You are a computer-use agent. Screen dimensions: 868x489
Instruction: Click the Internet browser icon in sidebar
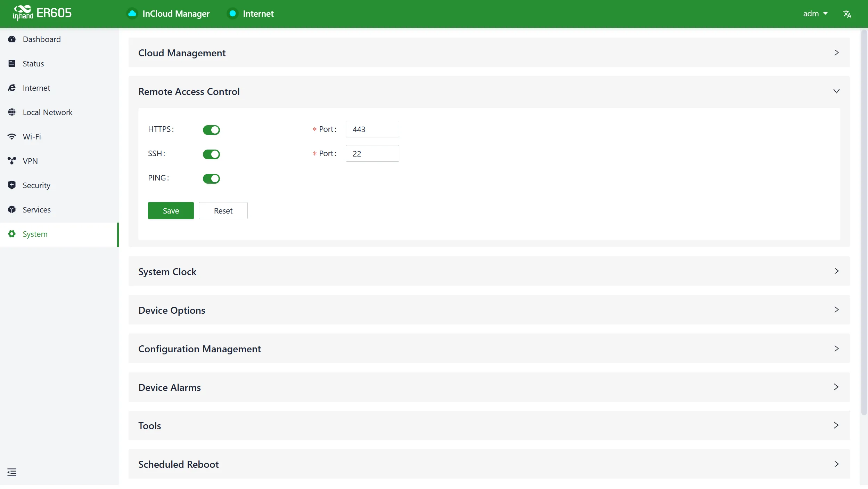(x=12, y=88)
